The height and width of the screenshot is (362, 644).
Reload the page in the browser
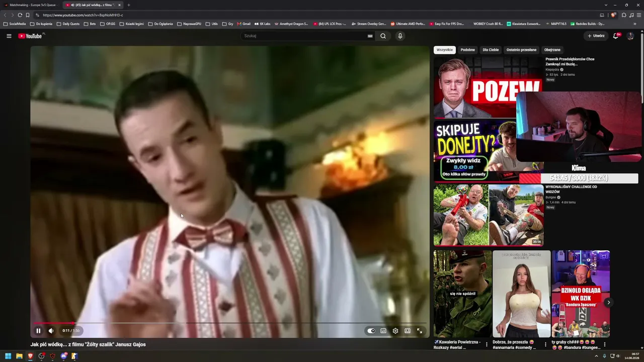click(20, 15)
